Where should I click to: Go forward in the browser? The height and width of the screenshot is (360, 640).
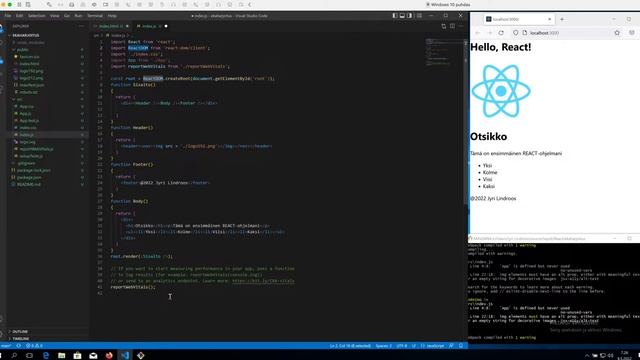click(x=489, y=33)
